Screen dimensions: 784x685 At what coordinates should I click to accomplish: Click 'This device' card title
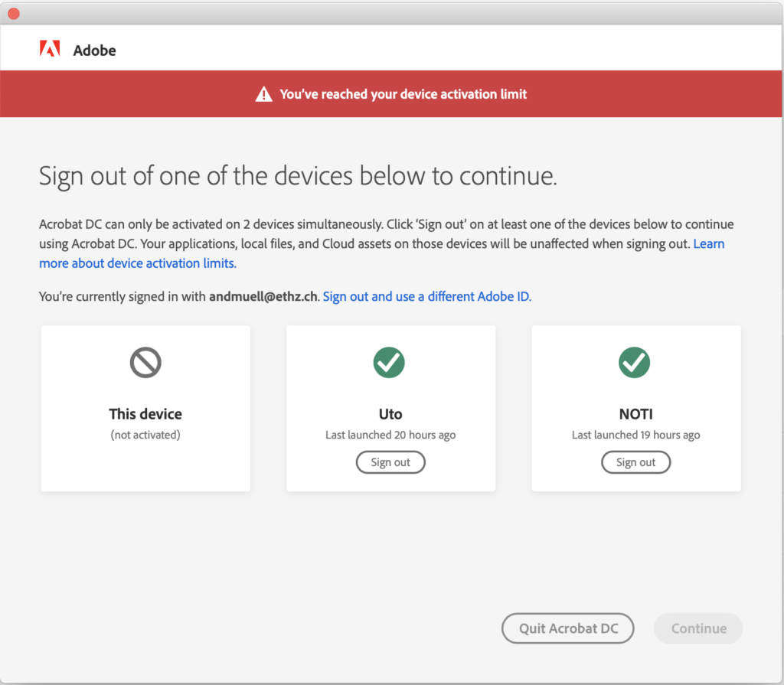coord(145,414)
